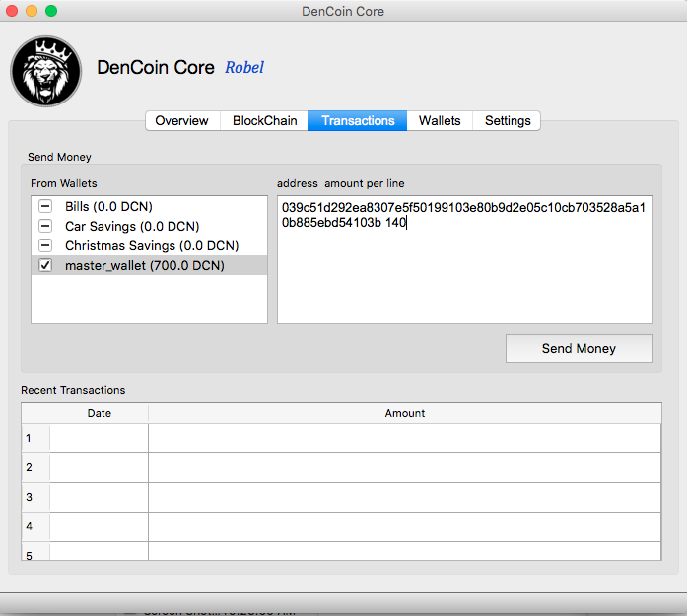Uncheck the master_wallet checkbox
Image resolution: width=687 pixels, height=616 pixels.
pos(45,266)
